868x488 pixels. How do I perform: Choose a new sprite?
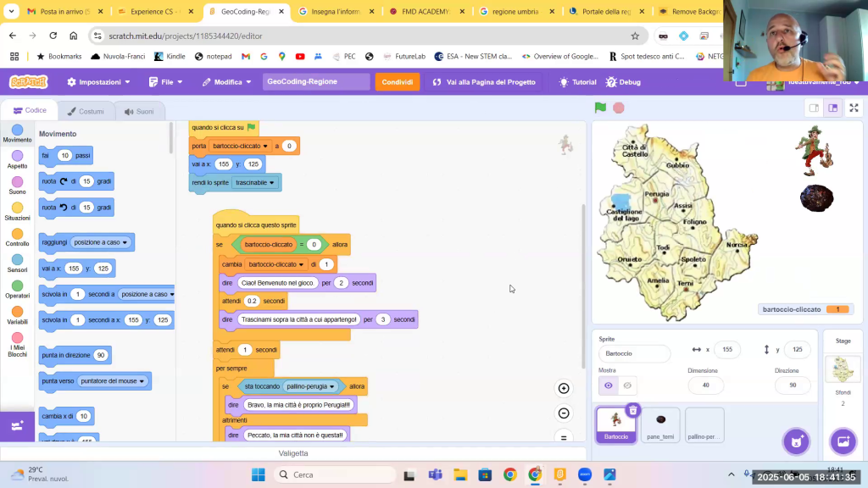796,441
